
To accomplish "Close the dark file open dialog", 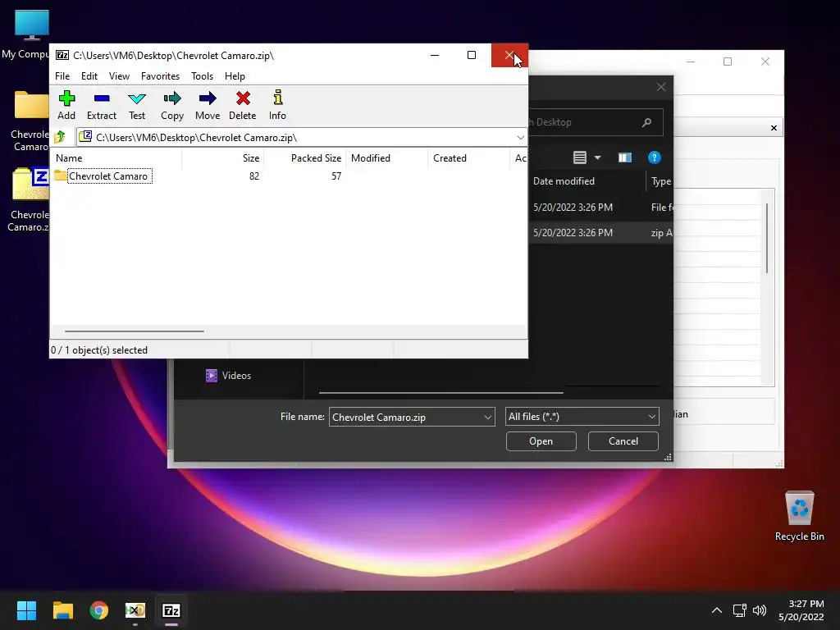I will pos(661,87).
